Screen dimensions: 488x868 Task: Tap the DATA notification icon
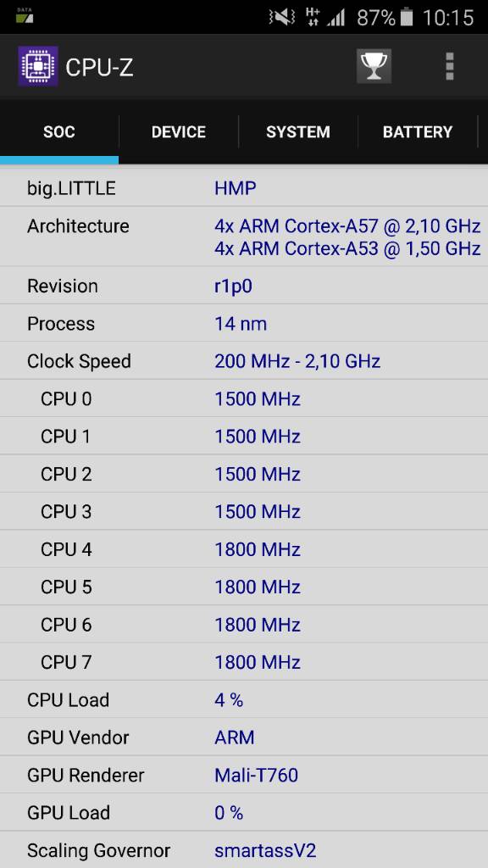click(x=24, y=15)
